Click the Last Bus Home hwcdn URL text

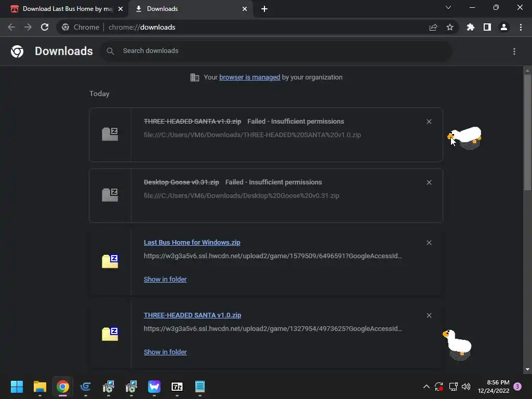pos(273,256)
